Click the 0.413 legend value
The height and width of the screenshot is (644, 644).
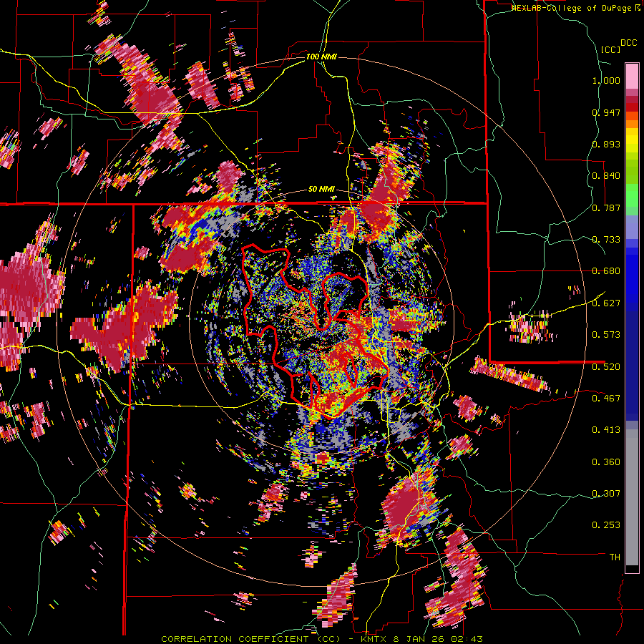[x=606, y=430]
